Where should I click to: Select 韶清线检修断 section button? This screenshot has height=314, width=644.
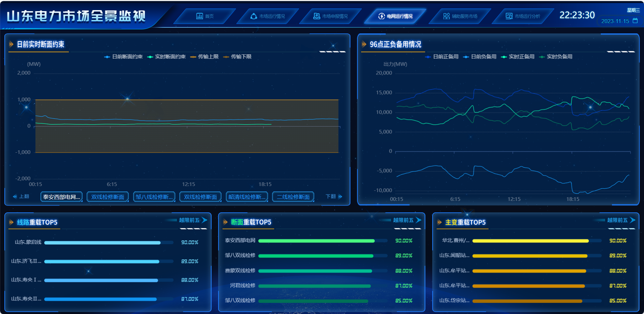coord(247,197)
